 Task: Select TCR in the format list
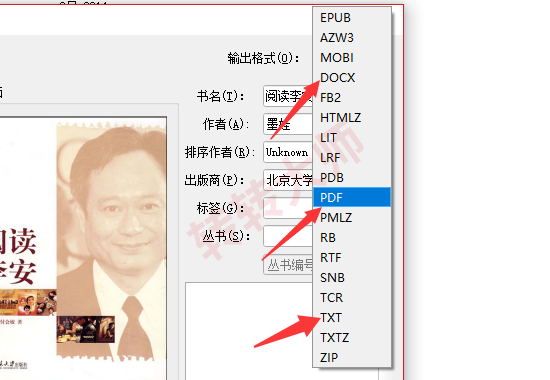352,298
